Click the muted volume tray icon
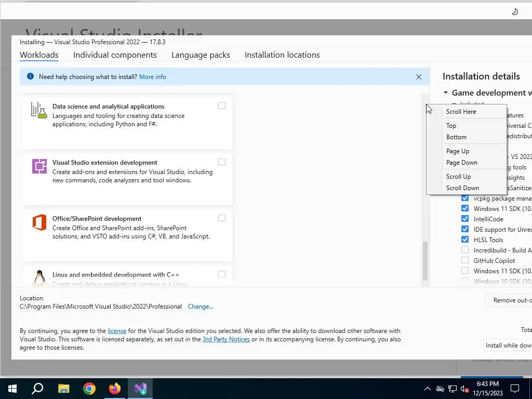The image size is (532, 399). [x=465, y=389]
